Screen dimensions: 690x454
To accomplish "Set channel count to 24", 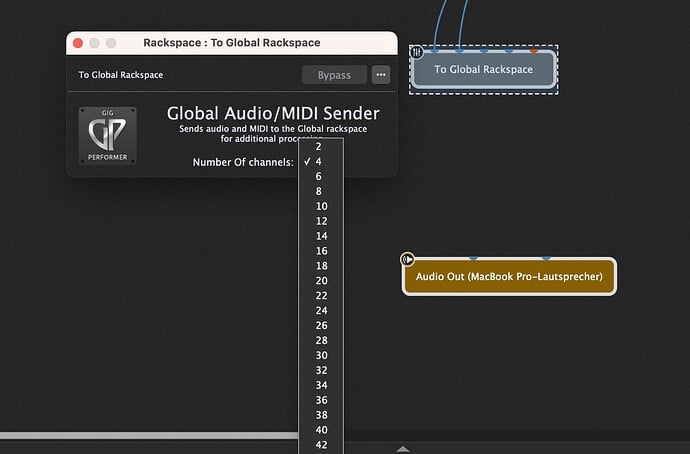I will (x=320, y=310).
